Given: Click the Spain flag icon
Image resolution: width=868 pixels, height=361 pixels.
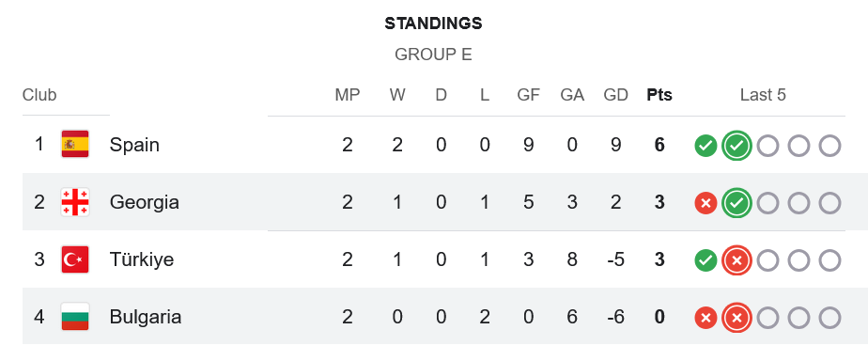Looking at the screenshot, I should pyautogui.click(x=75, y=145).
